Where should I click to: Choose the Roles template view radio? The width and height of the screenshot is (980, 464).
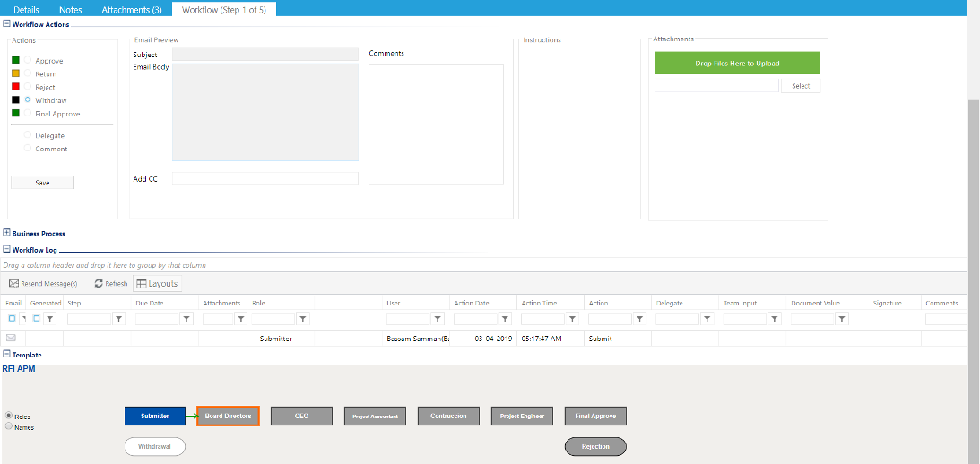pos(9,416)
